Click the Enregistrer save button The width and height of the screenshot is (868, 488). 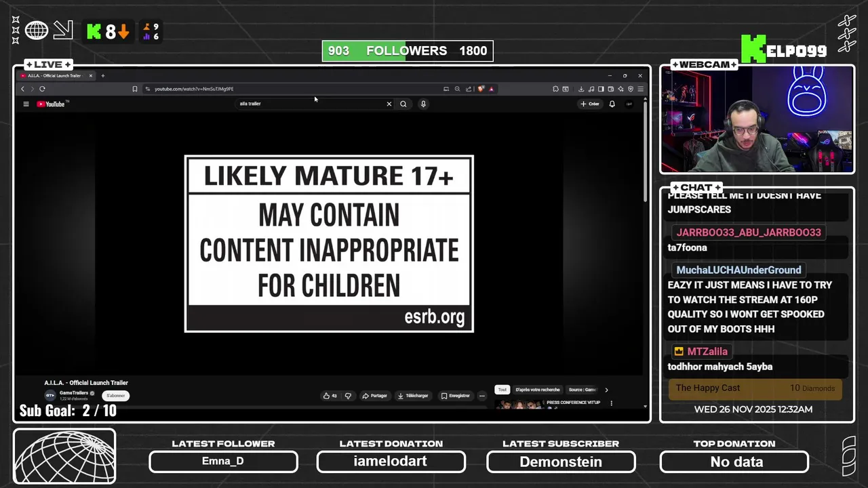click(455, 396)
